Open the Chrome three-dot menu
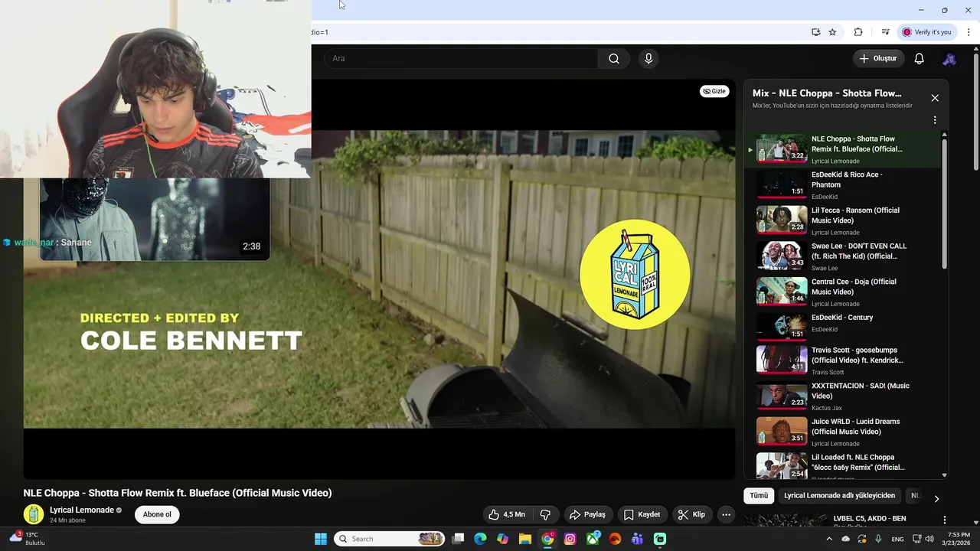 tap(969, 32)
